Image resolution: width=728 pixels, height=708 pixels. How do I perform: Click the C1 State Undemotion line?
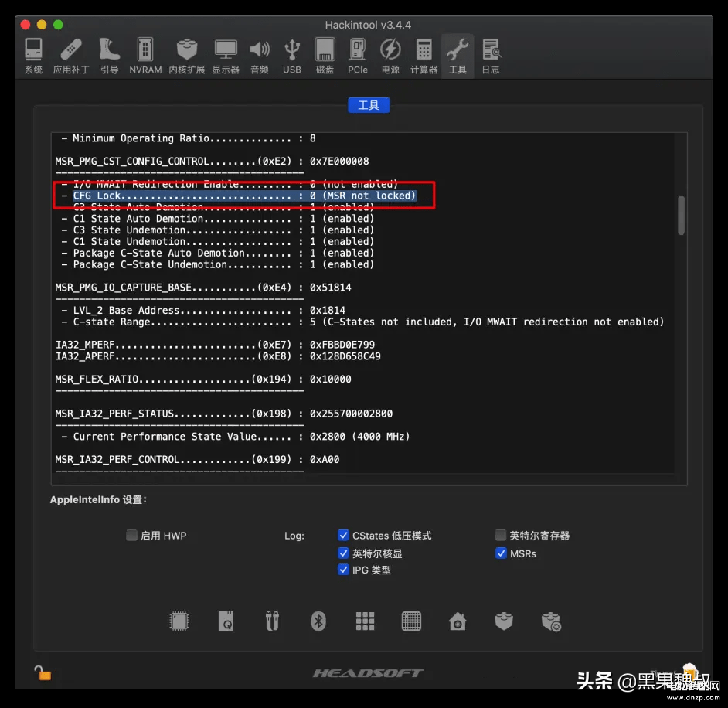point(217,241)
